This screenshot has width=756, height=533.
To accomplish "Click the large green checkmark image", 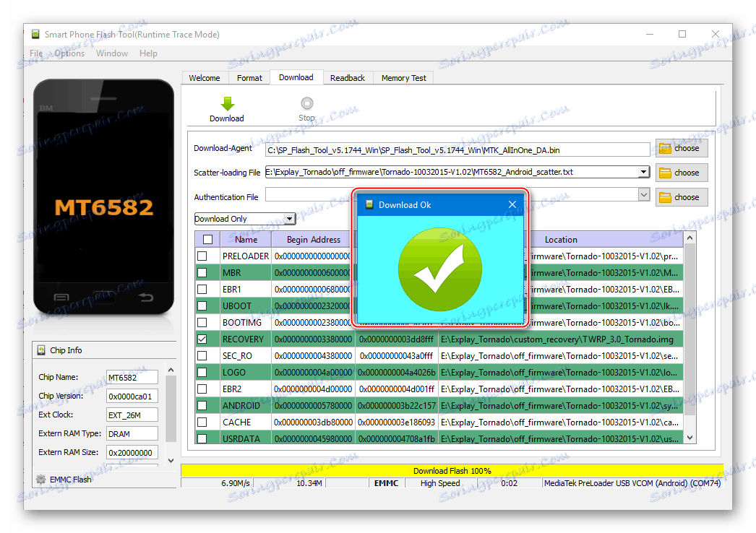I will click(x=439, y=269).
